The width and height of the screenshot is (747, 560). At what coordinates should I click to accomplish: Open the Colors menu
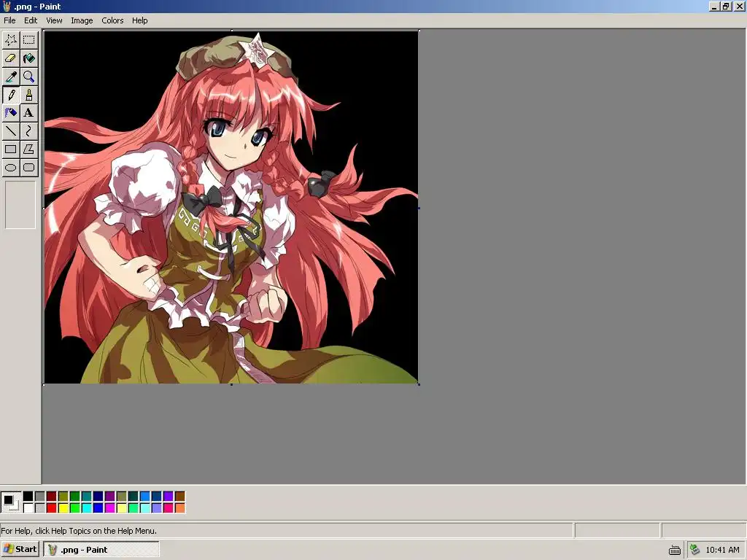pyautogui.click(x=112, y=20)
